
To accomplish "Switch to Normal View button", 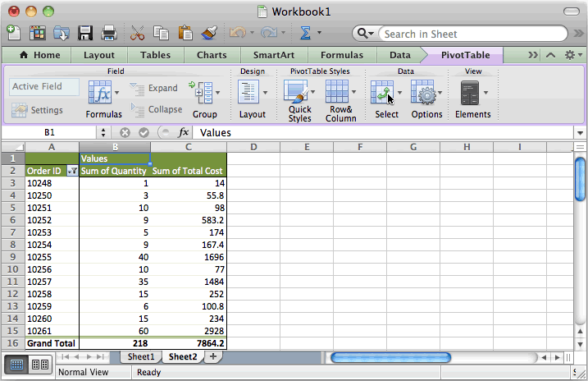I will [x=16, y=364].
